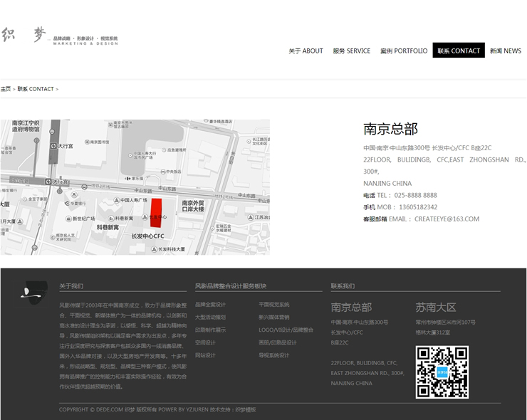Screen dimensions: 527x420
Task: Open the 新闻 NEWS menu item
Action: click(506, 51)
